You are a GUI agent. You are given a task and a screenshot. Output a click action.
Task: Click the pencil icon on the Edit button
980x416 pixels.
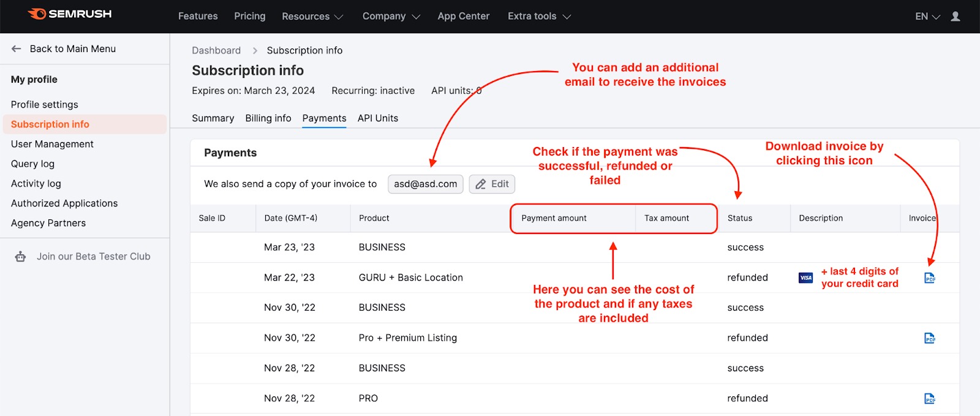coord(481,184)
